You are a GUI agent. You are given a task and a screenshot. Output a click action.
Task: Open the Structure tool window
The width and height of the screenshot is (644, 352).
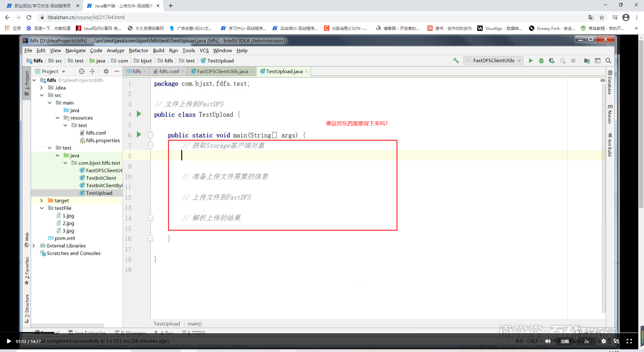tap(27, 309)
